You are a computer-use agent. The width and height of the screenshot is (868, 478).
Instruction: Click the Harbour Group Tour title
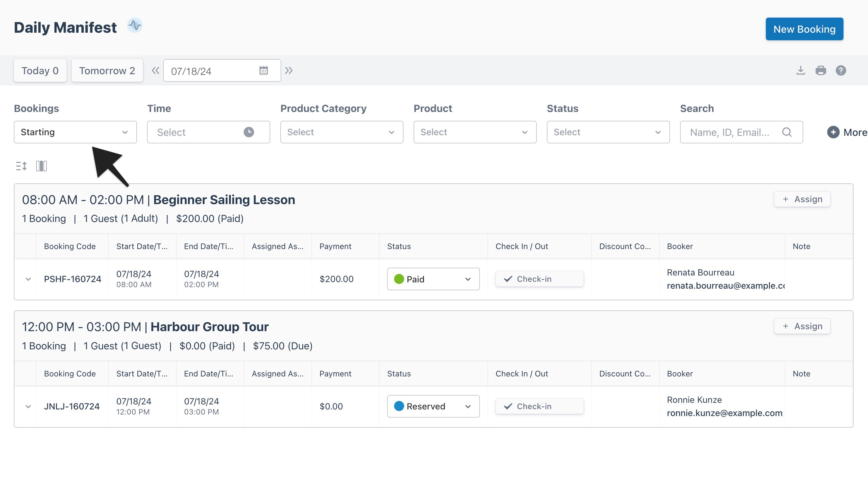210,327
